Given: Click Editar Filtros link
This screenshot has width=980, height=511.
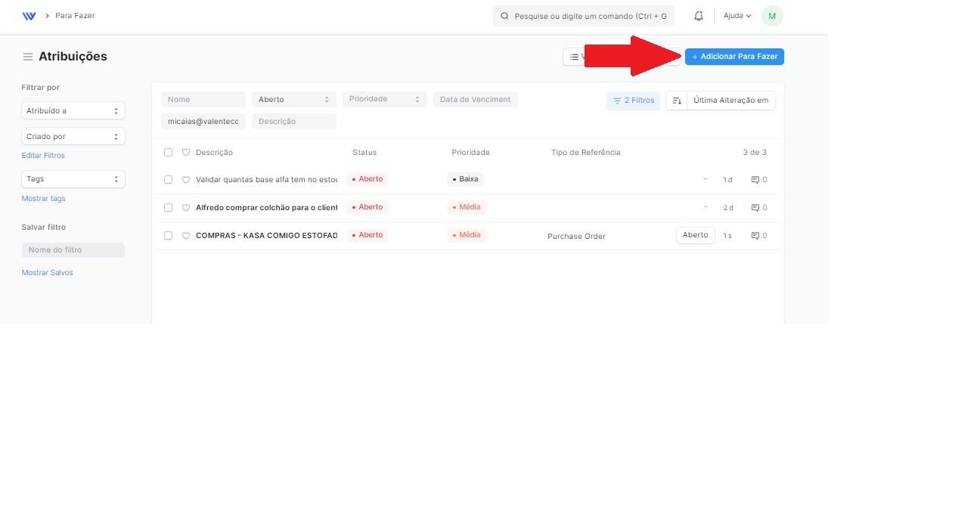Looking at the screenshot, I should point(43,156).
